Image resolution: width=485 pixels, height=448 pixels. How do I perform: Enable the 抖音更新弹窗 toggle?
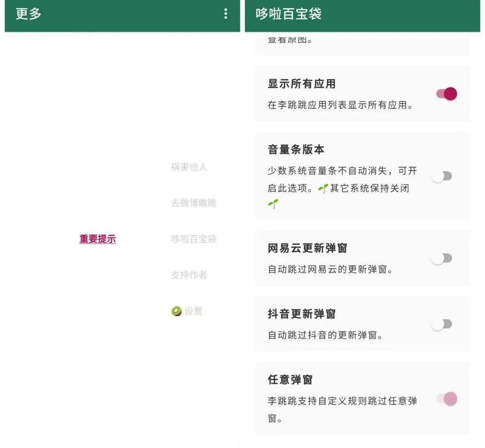click(x=441, y=324)
